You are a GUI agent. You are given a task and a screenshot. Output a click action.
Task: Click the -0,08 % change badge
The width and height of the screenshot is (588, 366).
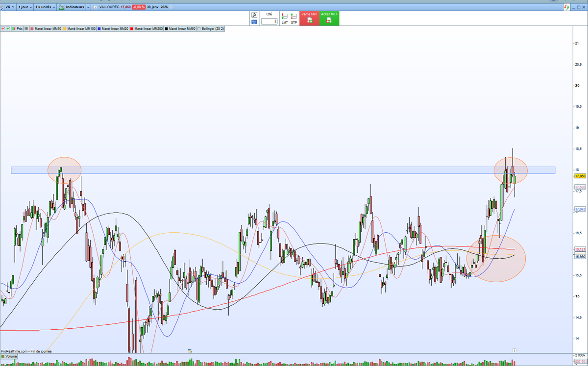[x=139, y=7]
